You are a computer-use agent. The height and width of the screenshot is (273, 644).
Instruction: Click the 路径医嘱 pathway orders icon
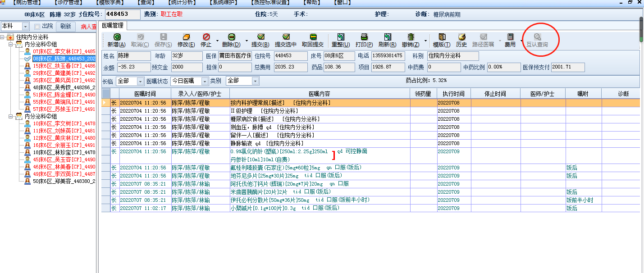point(483,36)
